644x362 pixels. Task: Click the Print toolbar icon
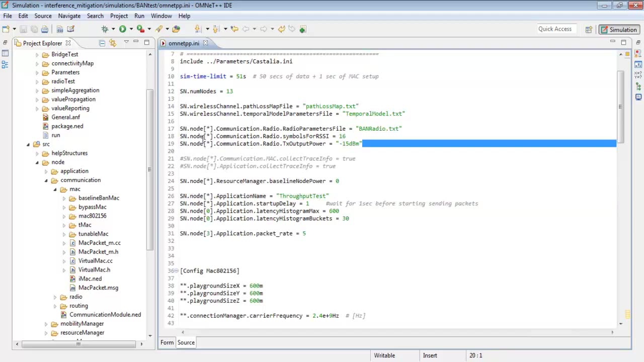45,29
